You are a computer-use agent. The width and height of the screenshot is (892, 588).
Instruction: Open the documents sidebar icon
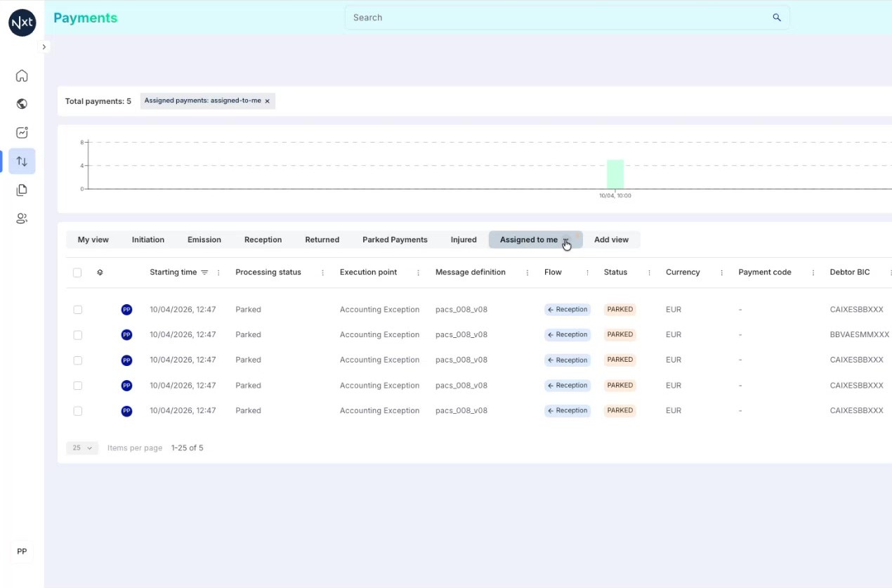point(22,190)
